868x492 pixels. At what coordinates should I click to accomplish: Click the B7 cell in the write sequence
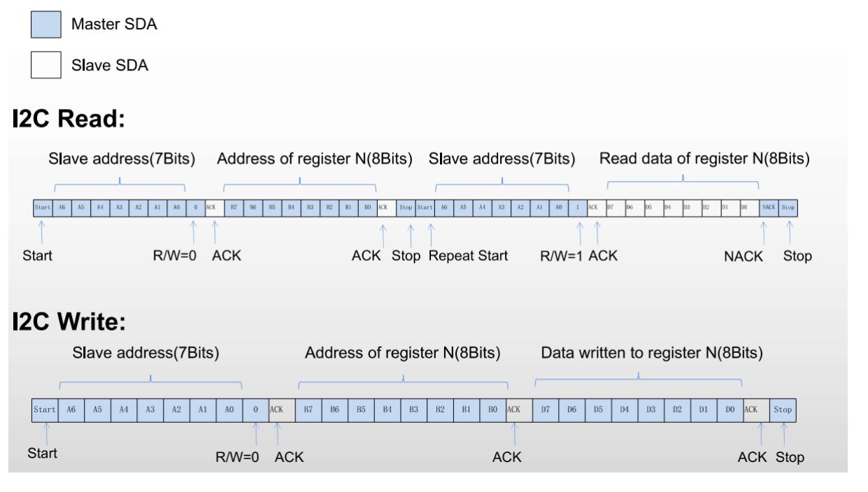pos(308,410)
